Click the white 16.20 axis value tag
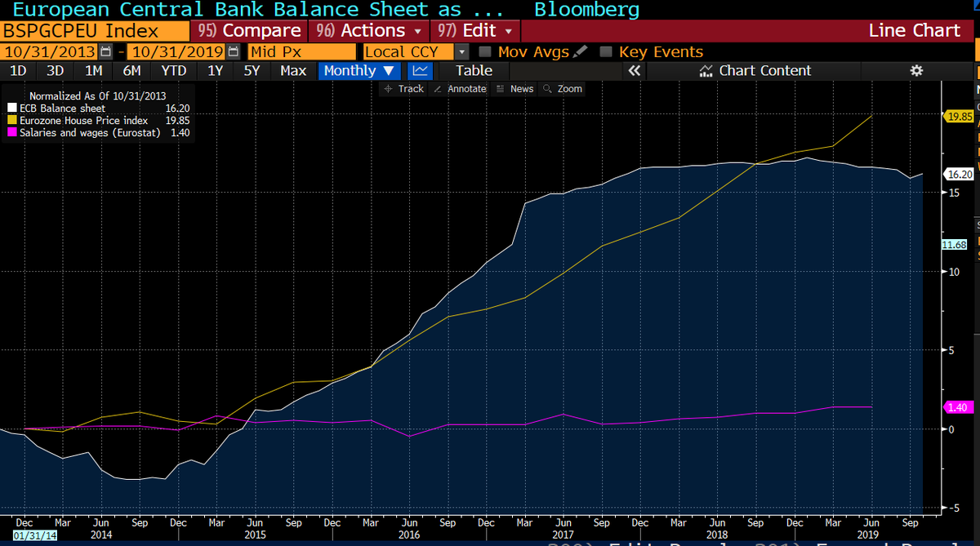 (x=959, y=173)
